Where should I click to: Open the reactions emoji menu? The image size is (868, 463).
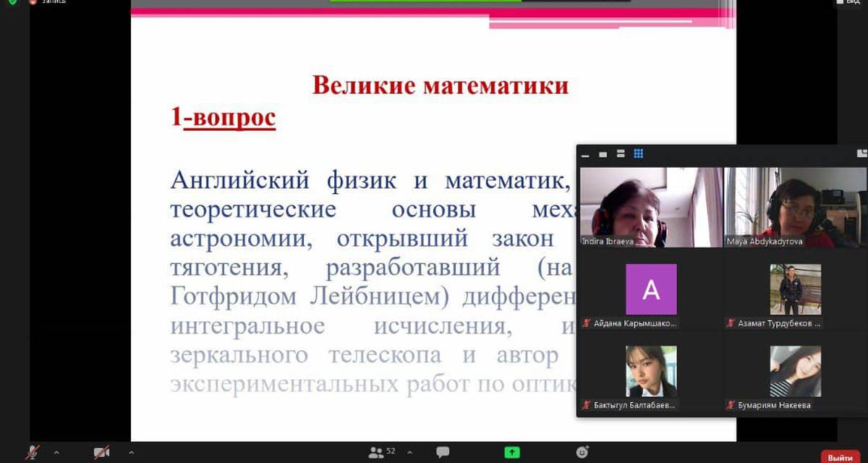click(x=582, y=452)
